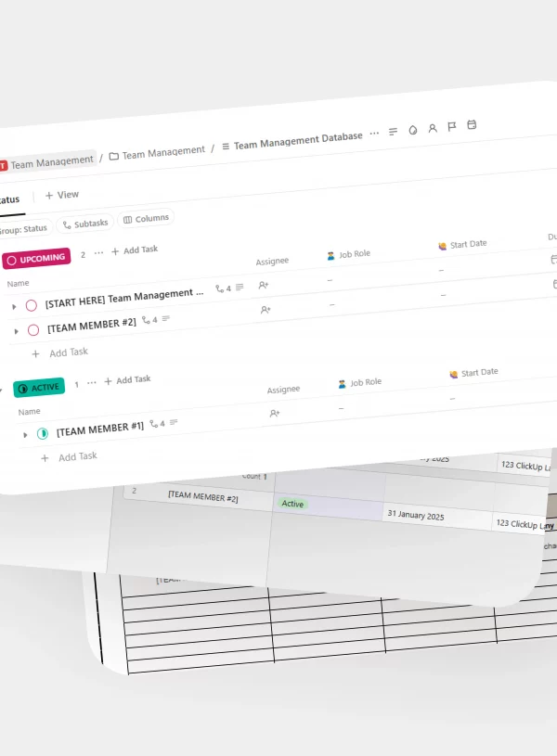Select the Status view tab
The width and height of the screenshot is (557, 756).
9,199
